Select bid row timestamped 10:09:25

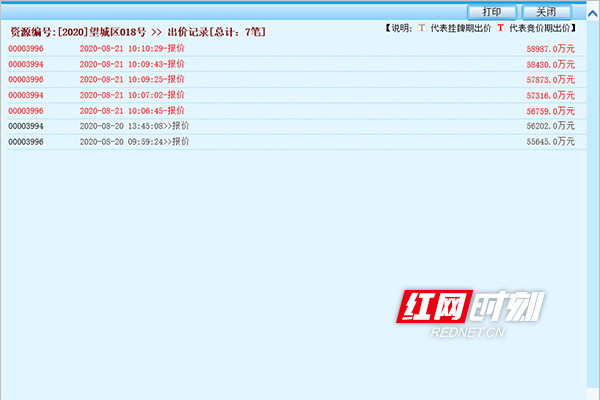[x=296, y=80]
